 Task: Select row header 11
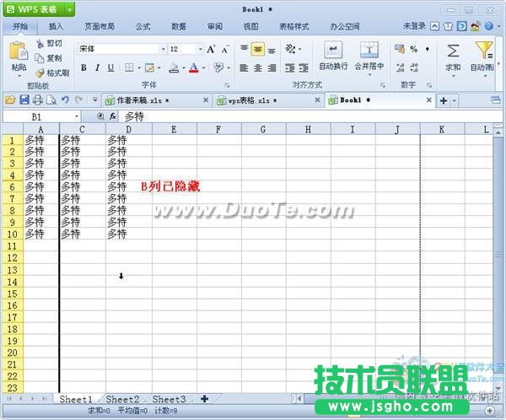point(13,246)
